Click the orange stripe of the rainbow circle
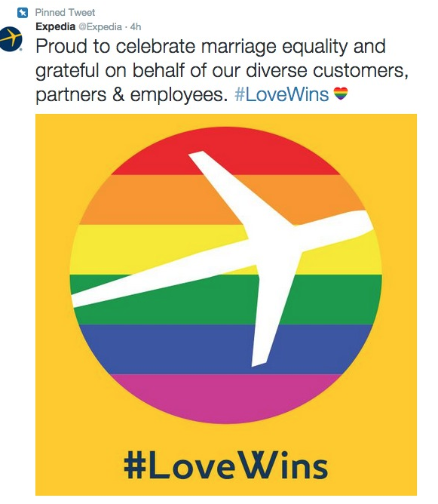438x504 pixels. click(x=145, y=200)
